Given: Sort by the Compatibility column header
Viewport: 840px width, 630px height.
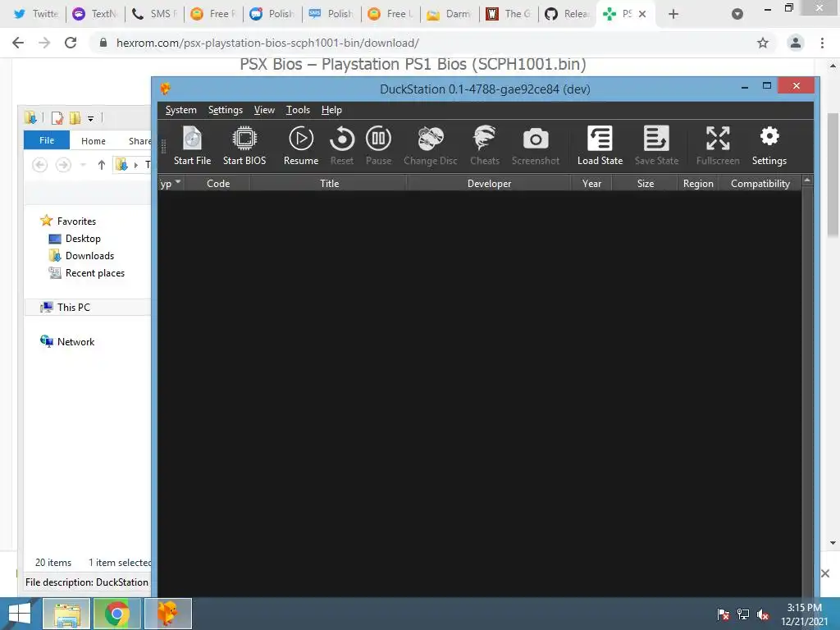Looking at the screenshot, I should (760, 183).
